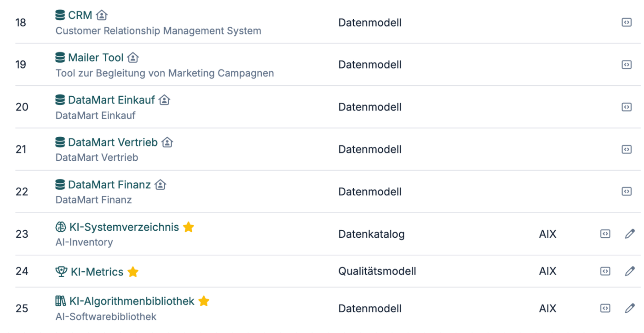Click code icon in KI-Systemverzeichnis row
This screenshot has height=333, width=644.
[x=605, y=234]
